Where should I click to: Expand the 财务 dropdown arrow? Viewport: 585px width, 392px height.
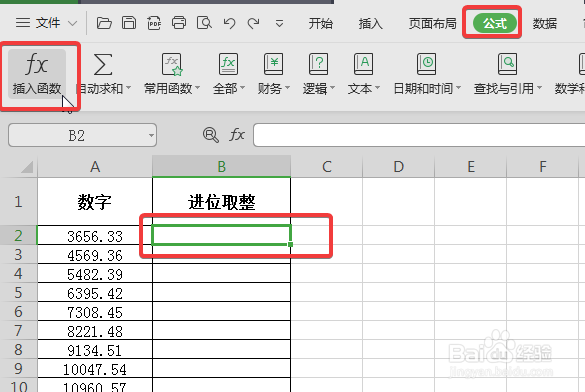click(287, 88)
